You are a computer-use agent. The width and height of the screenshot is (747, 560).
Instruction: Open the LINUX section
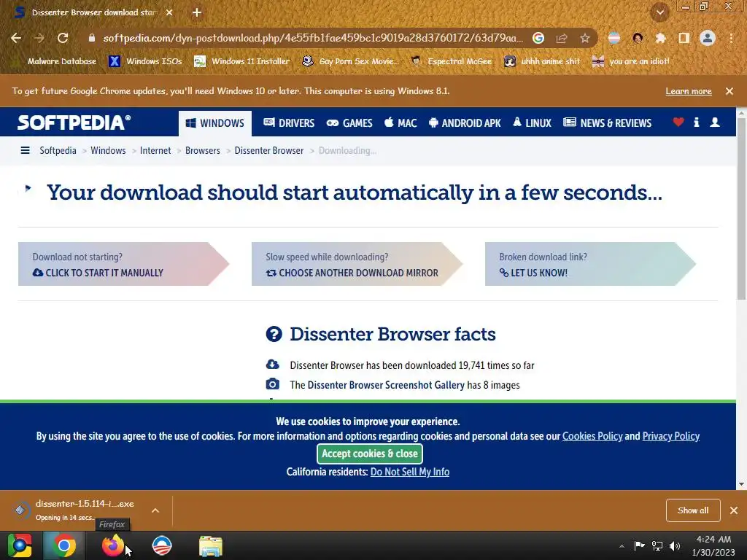pyautogui.click(x=532, y=122)
